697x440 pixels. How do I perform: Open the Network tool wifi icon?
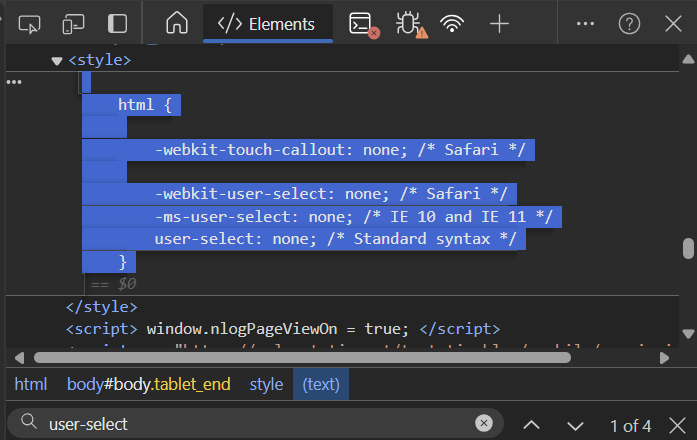coord(452,24)
